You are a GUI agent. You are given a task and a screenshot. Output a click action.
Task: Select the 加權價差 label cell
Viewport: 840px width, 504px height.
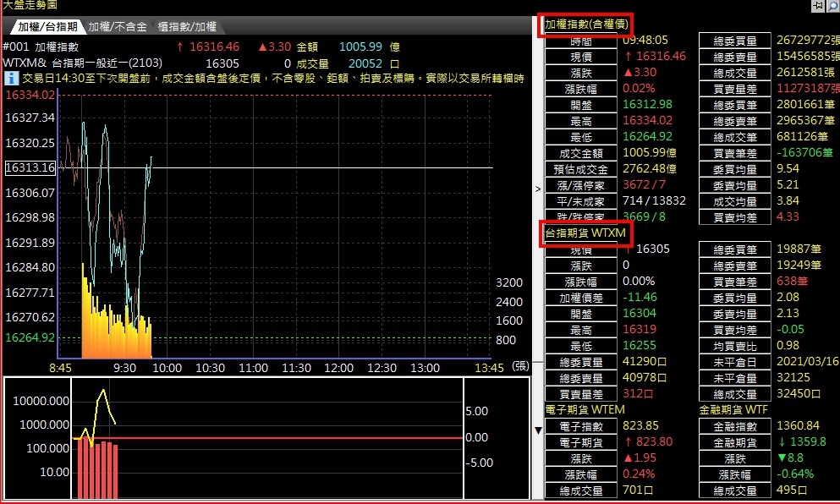point(581,299)
